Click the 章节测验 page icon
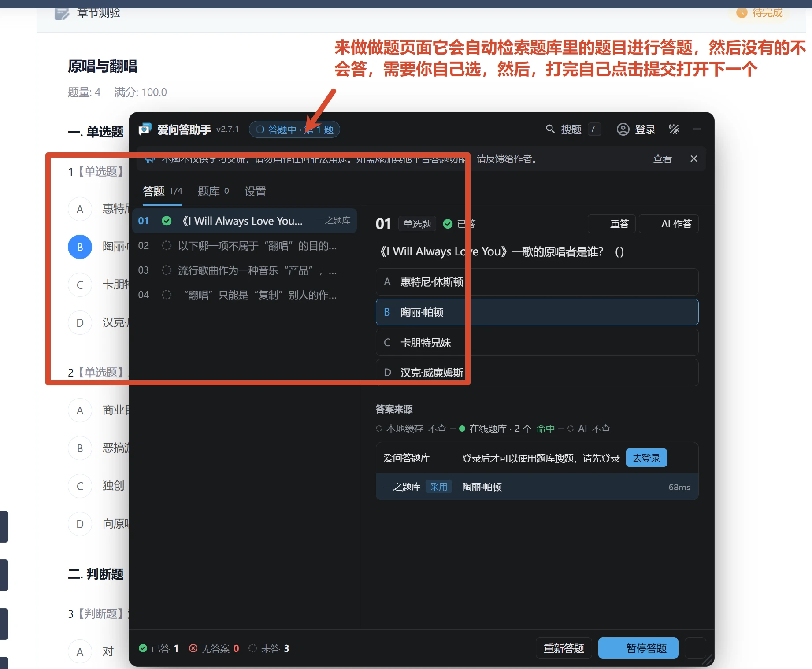The width and height of the screenshot is (812, 669). [x=62, y=13]
